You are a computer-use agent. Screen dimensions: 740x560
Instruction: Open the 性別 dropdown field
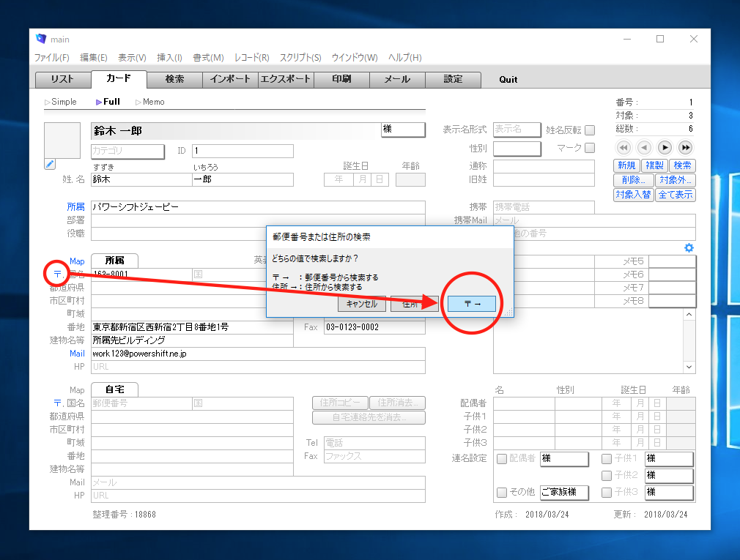click(x=517, y=149)
